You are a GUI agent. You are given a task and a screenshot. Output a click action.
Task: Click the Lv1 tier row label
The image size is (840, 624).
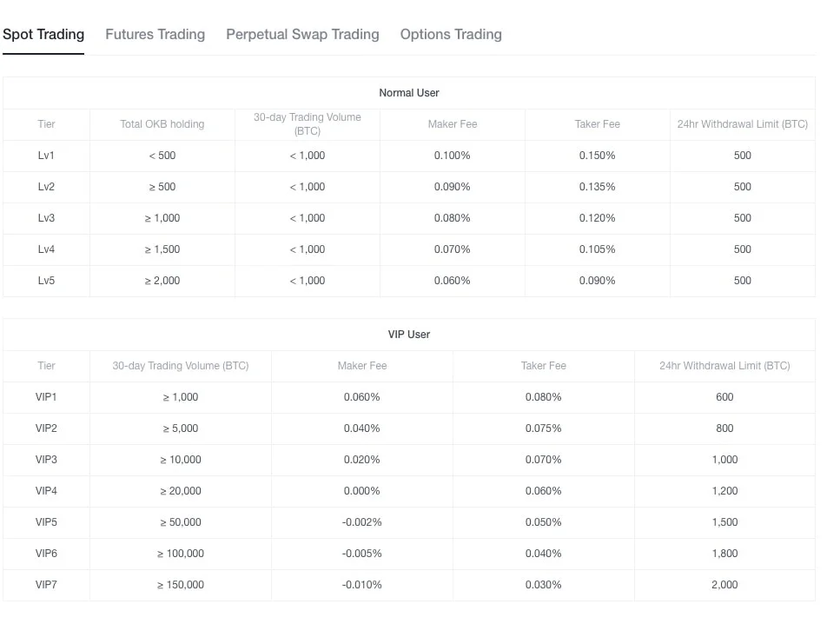(46, 156)
